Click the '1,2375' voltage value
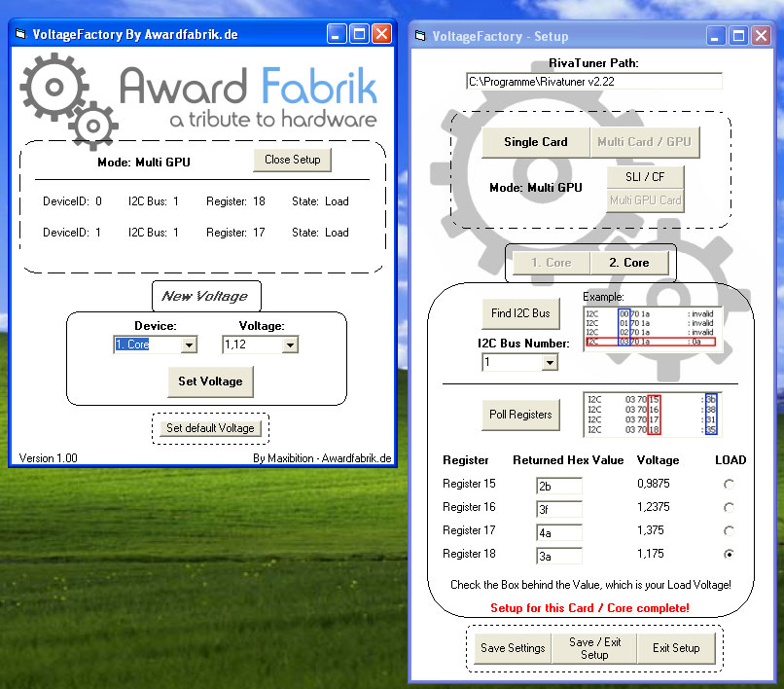The image size is (784, 689). (653, 507)
